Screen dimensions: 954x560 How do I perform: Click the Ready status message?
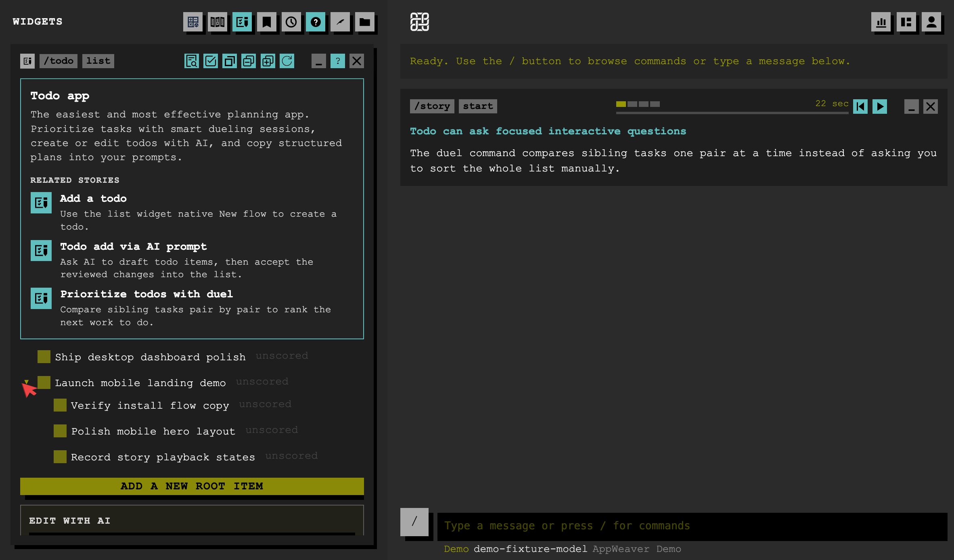pos(630,61)
